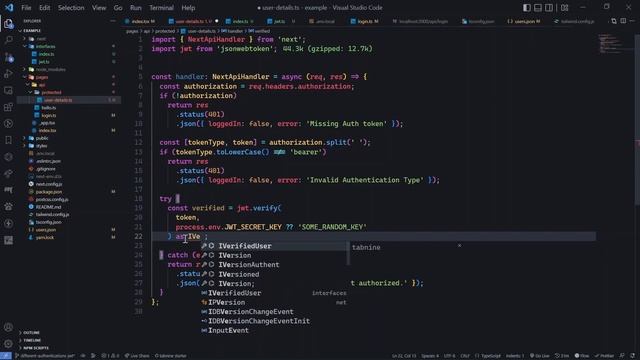Toggle the secondary side bar layout icon
The width and height of the screenshot is (640, 360).
point(549,7)
